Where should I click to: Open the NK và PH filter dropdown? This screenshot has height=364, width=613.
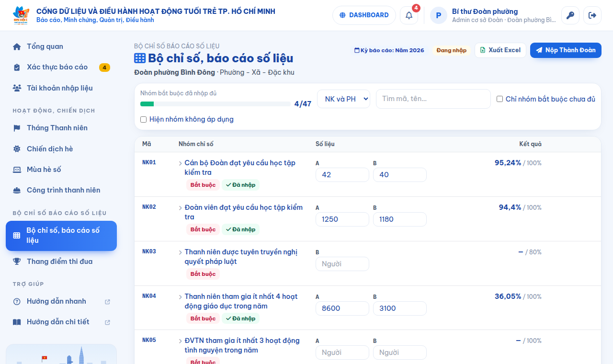pos(344,99)
